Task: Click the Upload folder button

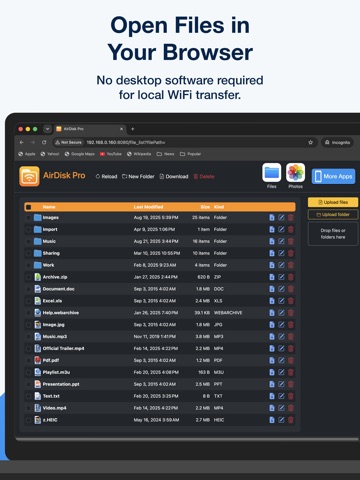Action: [333, 214]
